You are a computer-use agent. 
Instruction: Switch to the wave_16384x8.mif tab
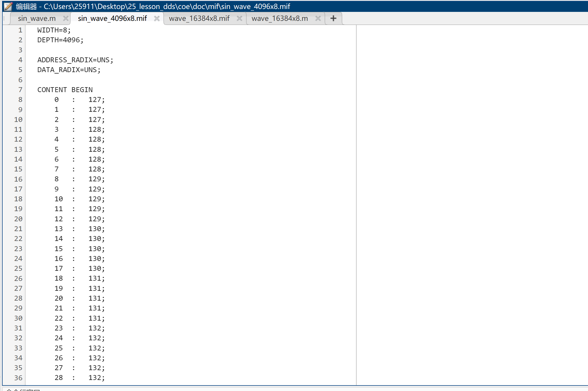199,19
